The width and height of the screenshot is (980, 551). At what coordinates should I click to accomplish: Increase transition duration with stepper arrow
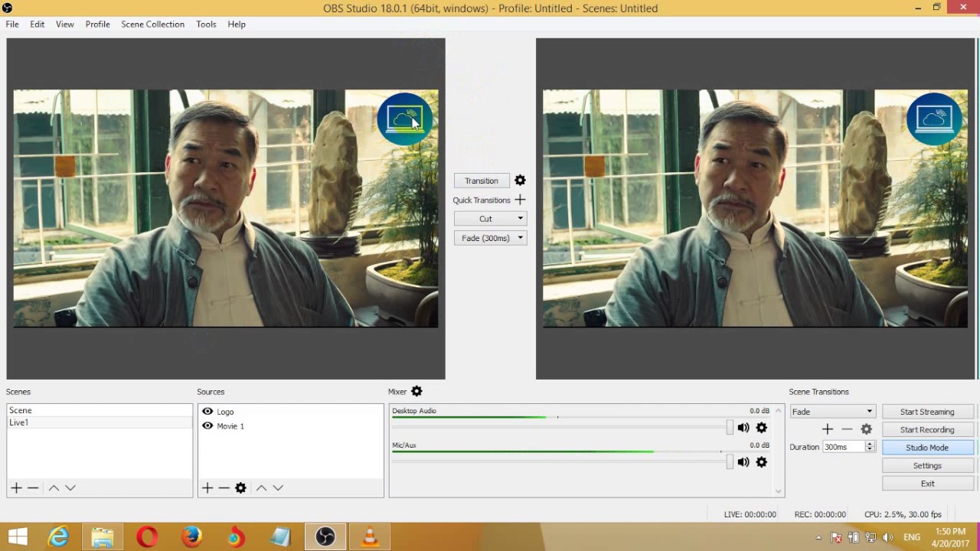coord(870,444)
